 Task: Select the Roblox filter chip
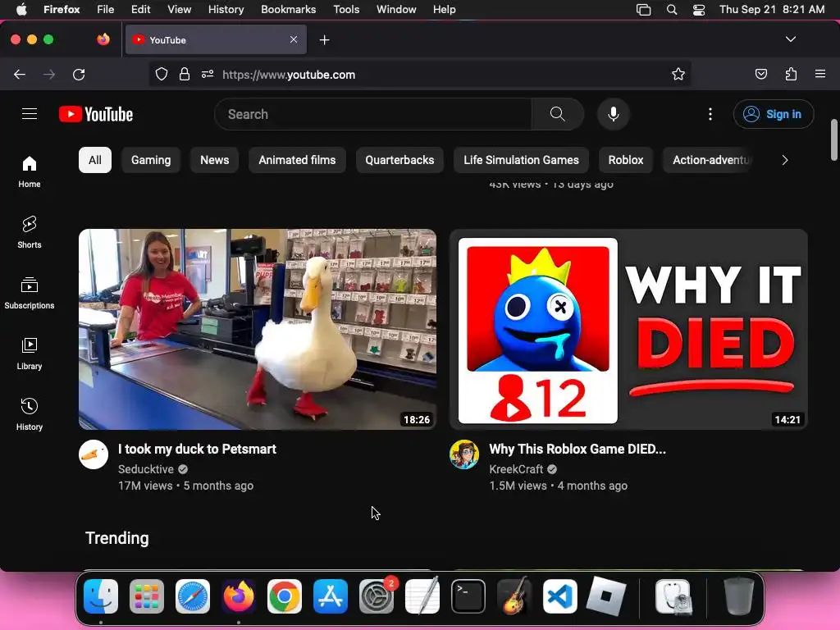[626, 160]
